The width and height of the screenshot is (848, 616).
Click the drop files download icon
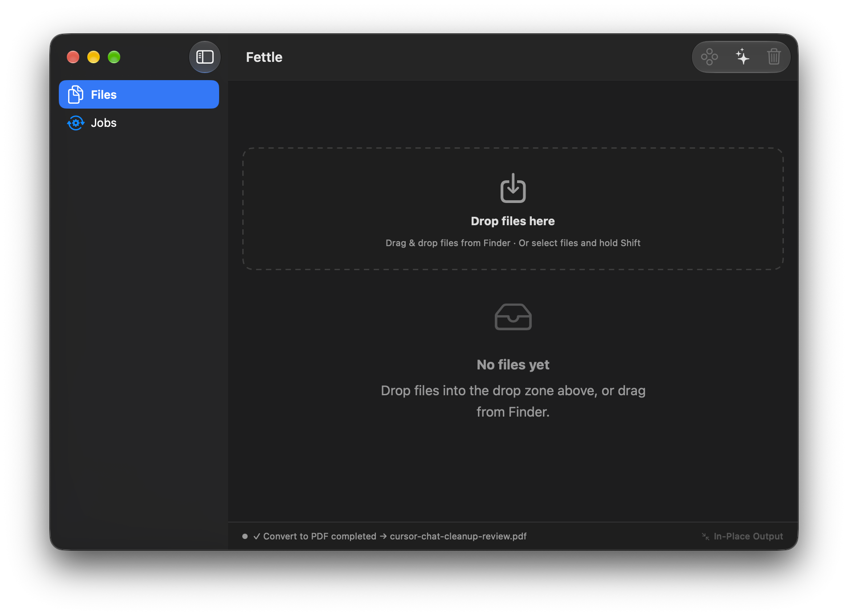[x=513, y=188]
